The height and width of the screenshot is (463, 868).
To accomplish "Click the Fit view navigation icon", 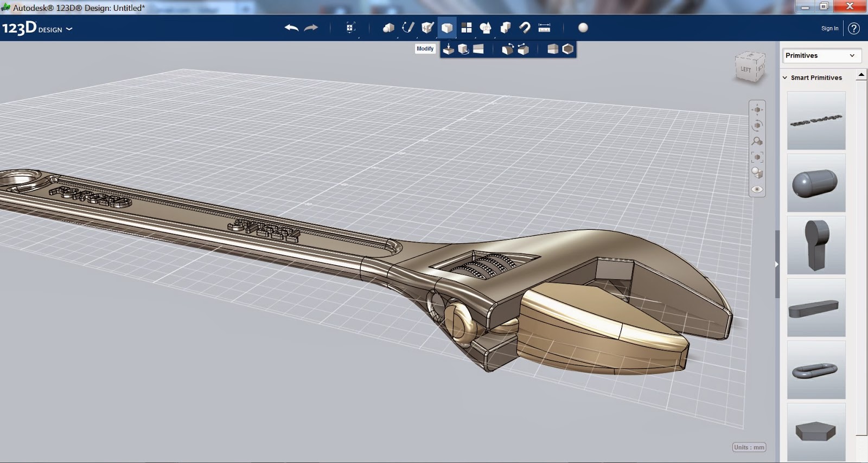I will pos(757,157).
